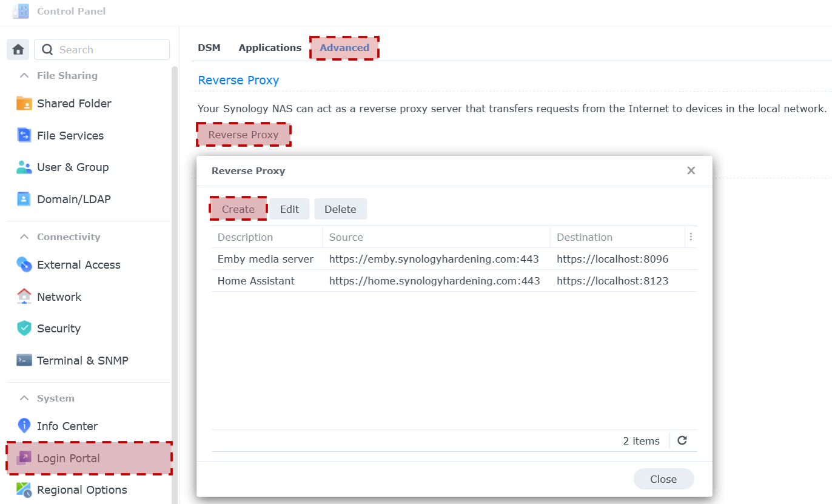Click the Control Panel search field
This screenshot has width=832, height=504.
pos(102,50)
